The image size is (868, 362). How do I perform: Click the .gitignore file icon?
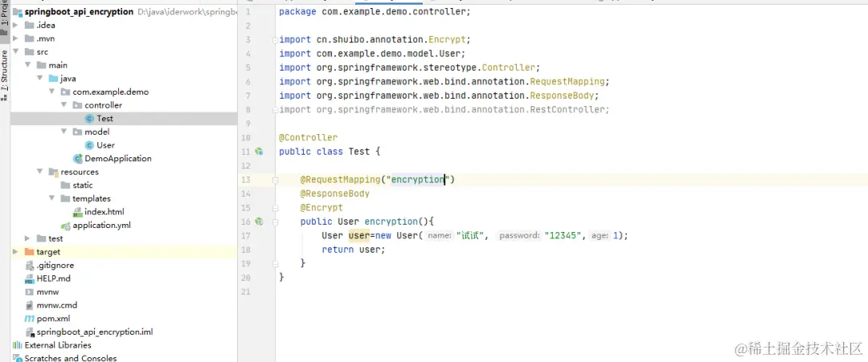click(x=30, y=266)
